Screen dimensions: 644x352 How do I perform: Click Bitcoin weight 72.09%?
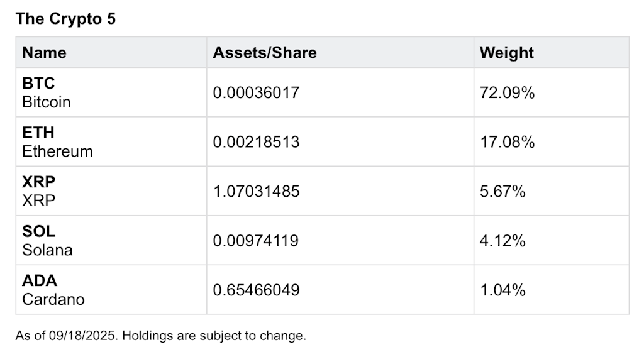point(508,93)
